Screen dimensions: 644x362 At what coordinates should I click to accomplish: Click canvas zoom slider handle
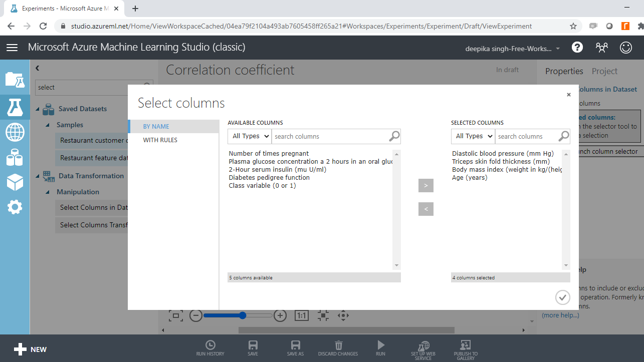pyautogui.click(x=243, y=315)
